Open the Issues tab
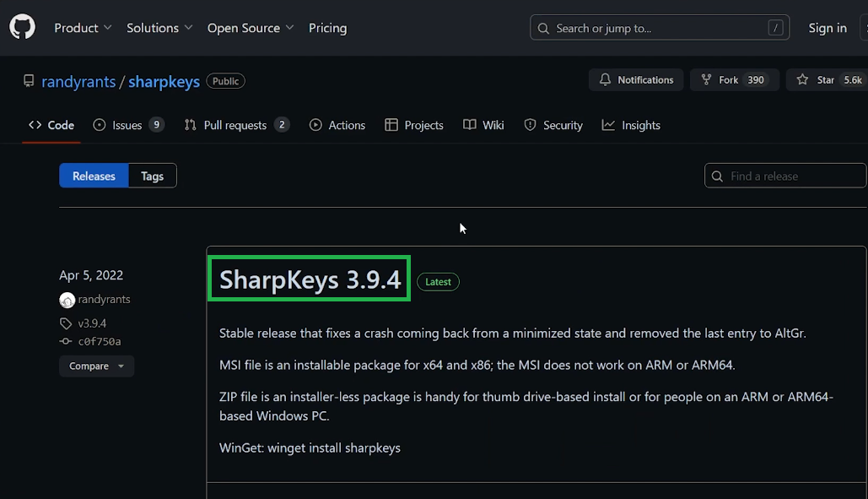Image resolution: width=868 pixels, height=499 pixels. 128,125
